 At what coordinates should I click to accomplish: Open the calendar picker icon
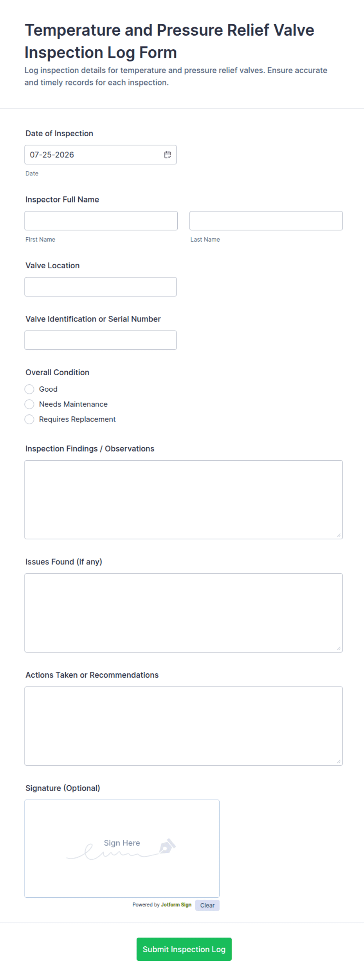pos(168,155)
